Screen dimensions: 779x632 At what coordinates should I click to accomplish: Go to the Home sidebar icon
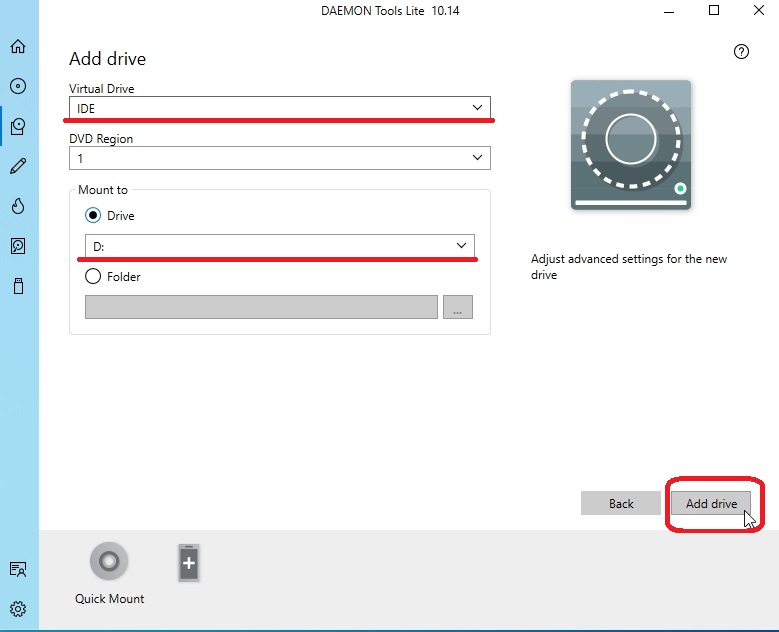coord(18,46)
